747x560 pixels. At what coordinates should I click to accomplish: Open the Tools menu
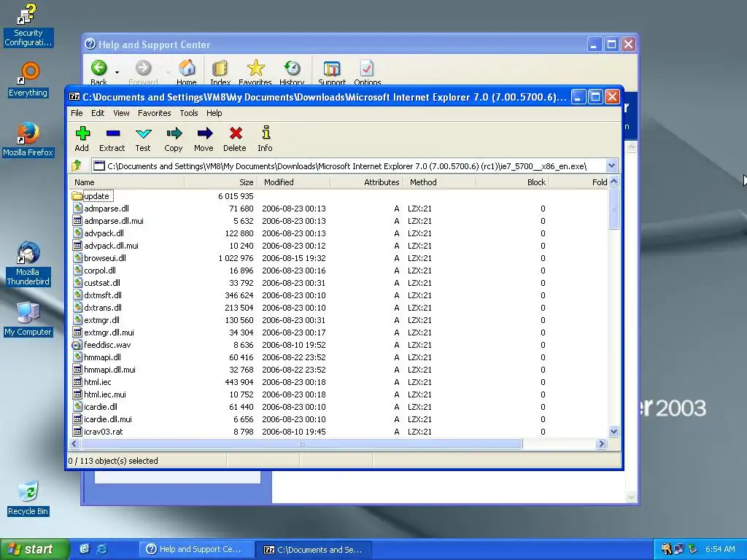[x=189, y=113]
